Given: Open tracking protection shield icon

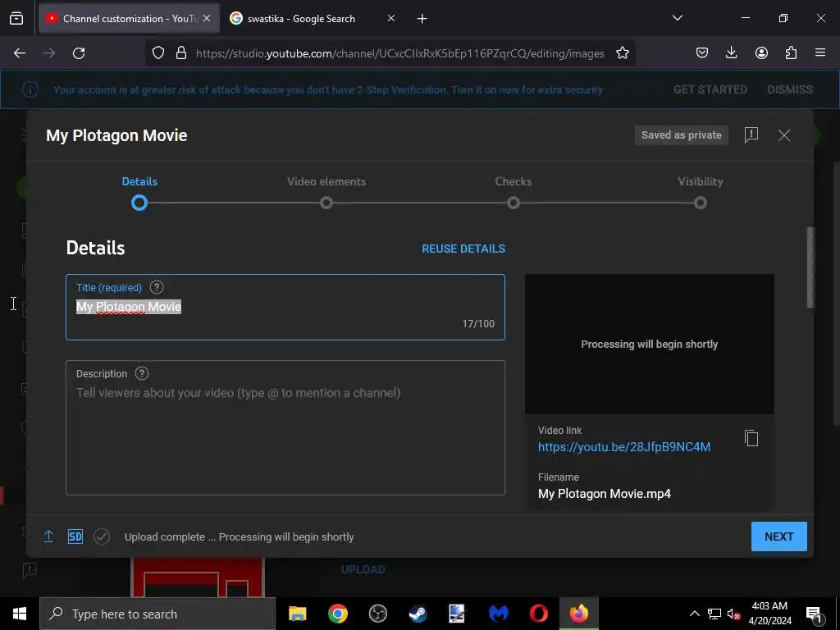Looking at the screenshot, I should click(x=158, y=53).
